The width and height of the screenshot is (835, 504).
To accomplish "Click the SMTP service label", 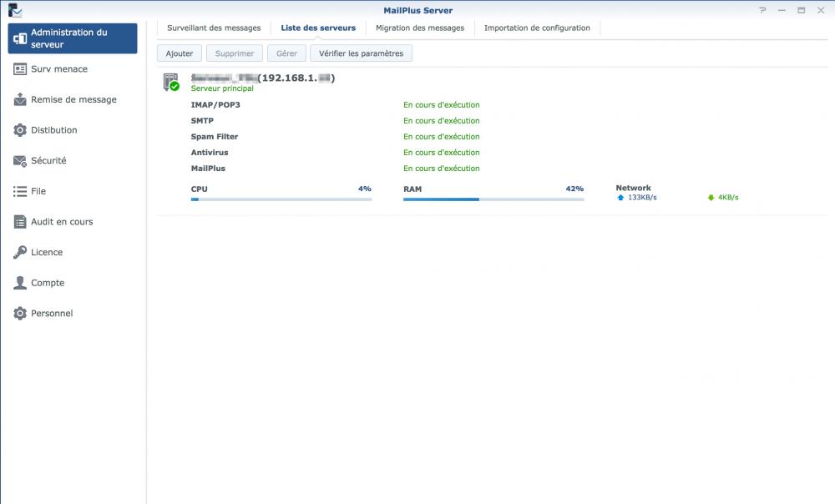I will [202, 121].
